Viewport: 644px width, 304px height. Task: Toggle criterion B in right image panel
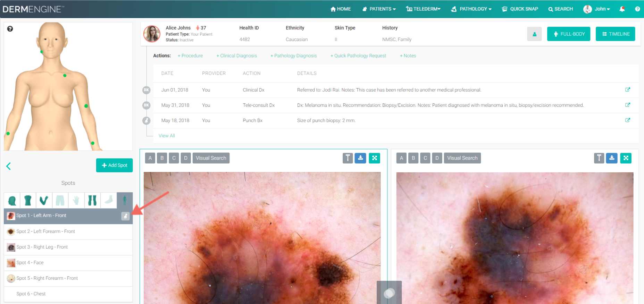click(x=413, y=158)
